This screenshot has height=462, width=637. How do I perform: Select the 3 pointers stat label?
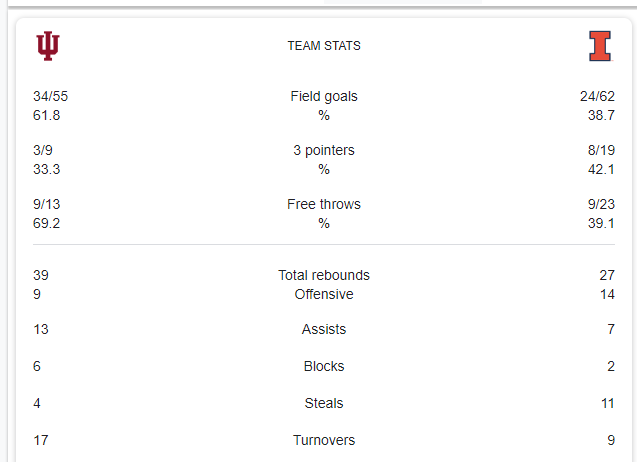coord(324,151)
